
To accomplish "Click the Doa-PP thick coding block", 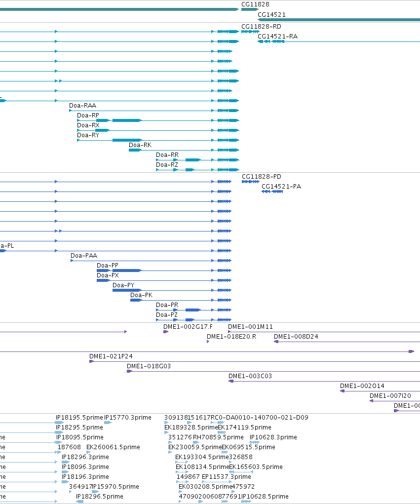I will [x=127, y=271].
